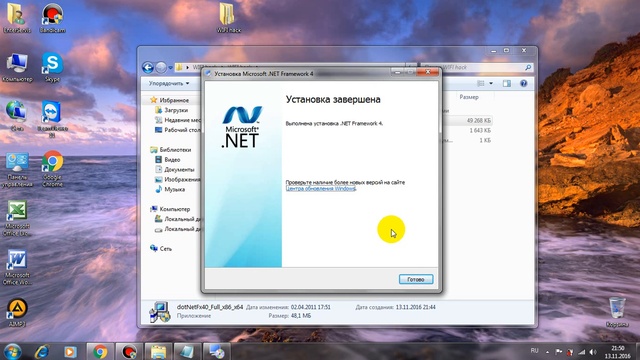
Task: Toggle the preview pane icon in Explorer
Action: pyautogui.click(x=507, y=83)
